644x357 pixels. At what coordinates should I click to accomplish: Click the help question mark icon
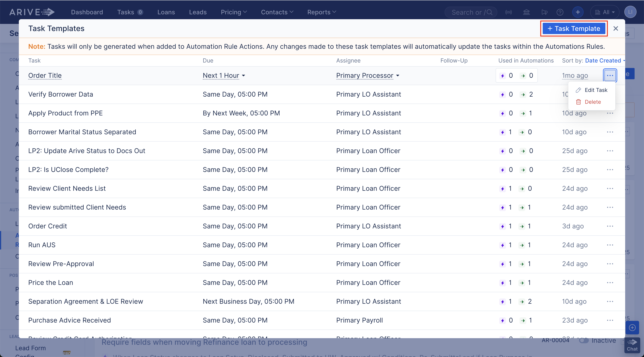pos(560,12)
